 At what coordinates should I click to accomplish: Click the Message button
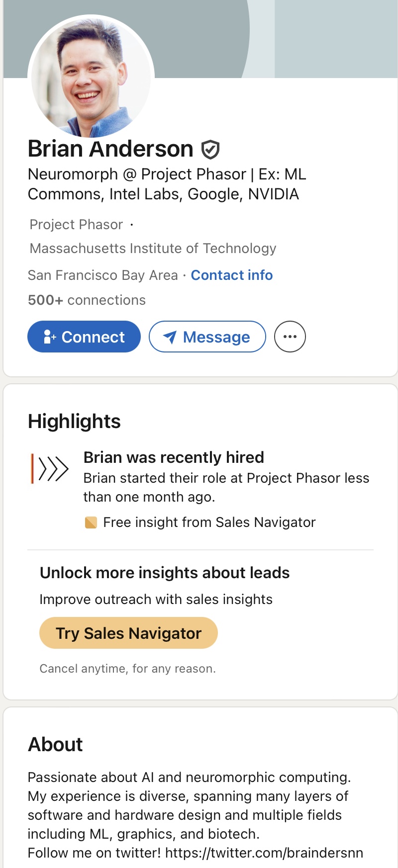[207, 337]
